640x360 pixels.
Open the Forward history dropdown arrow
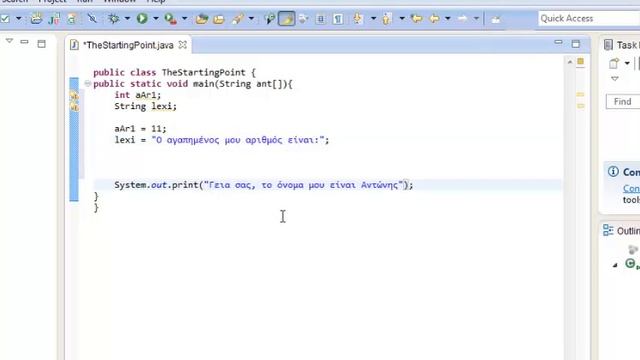[476, 18]
